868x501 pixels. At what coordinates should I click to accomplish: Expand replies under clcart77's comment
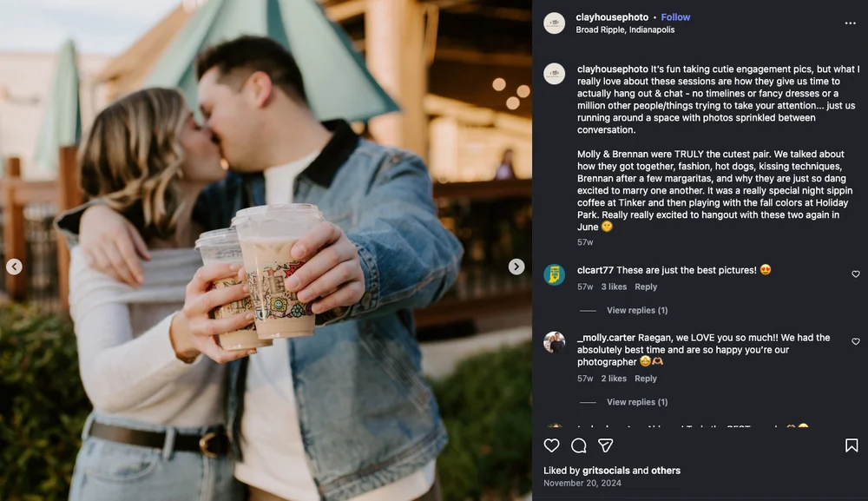pyautogui.click(x=637, y=311)
